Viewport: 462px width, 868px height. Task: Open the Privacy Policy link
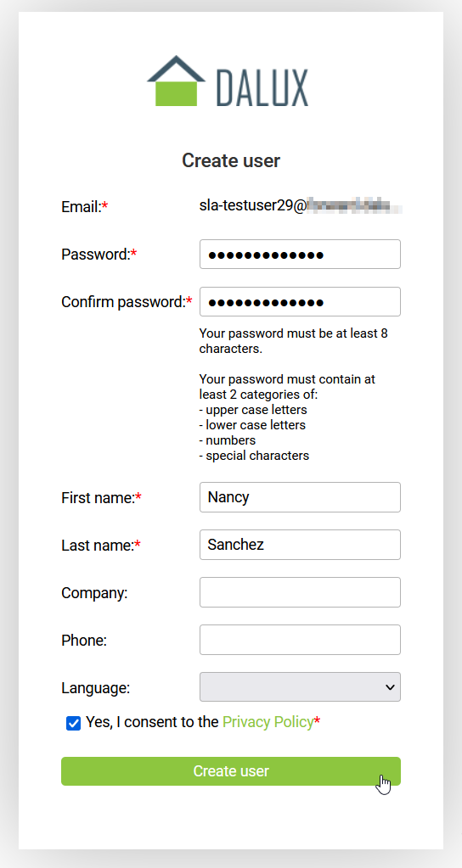(x=268, y=722)
